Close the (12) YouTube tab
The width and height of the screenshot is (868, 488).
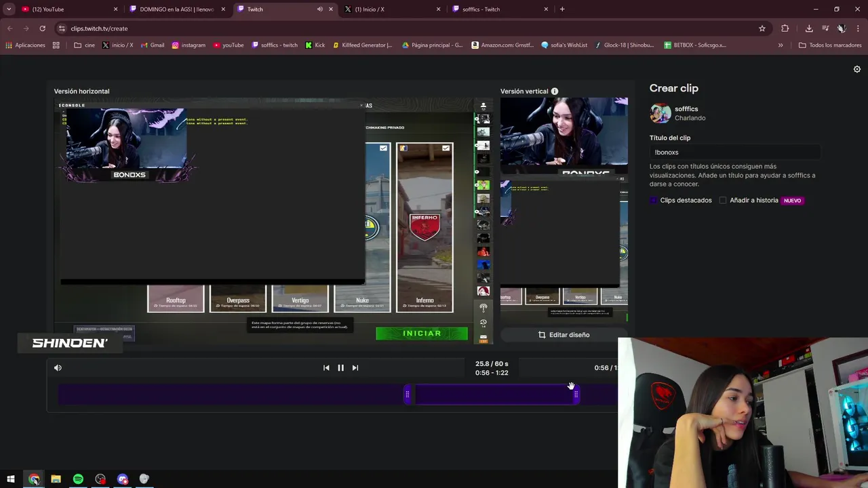pyautogui.click(x=115, y=9)
